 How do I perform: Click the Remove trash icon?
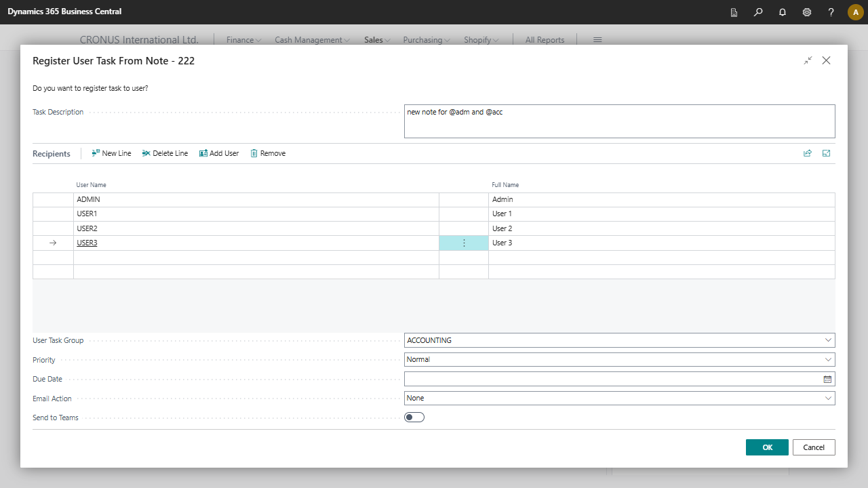pos(254,153)
